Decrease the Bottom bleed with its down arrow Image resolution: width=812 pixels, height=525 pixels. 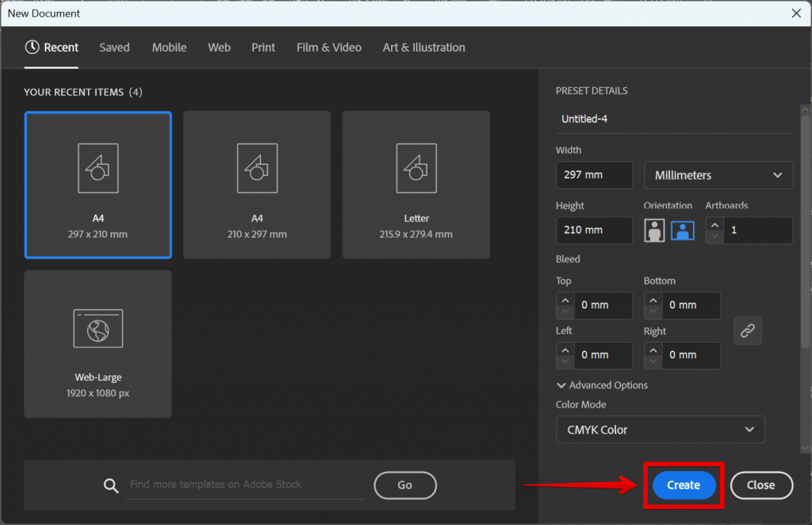point(652,310)
